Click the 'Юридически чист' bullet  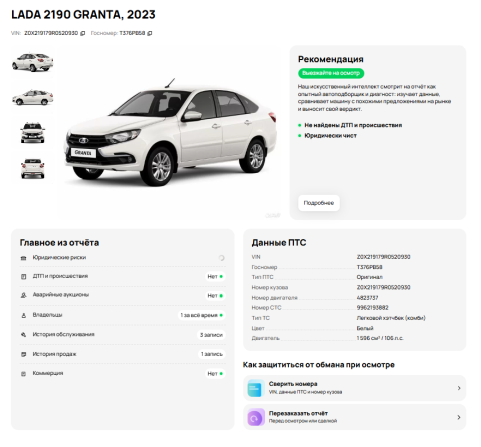(x=330, y=136)
